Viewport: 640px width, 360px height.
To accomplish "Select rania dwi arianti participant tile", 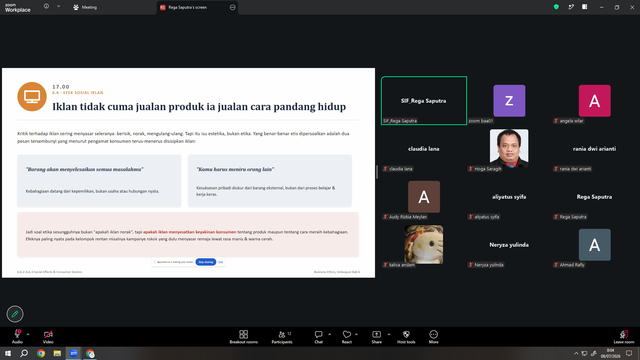I will 594,149.
